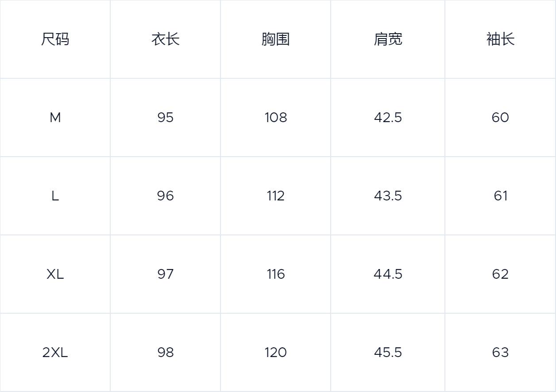Click the 116 chest measurement cell
This screenshot has height=392, width=556.
click(x=275, y=274)
